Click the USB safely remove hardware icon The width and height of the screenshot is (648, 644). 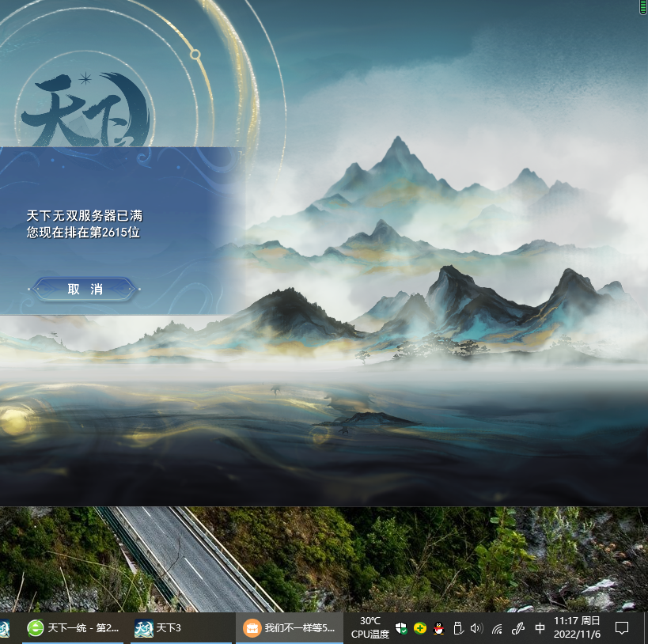pyautogui.click(x=458, y=628)
